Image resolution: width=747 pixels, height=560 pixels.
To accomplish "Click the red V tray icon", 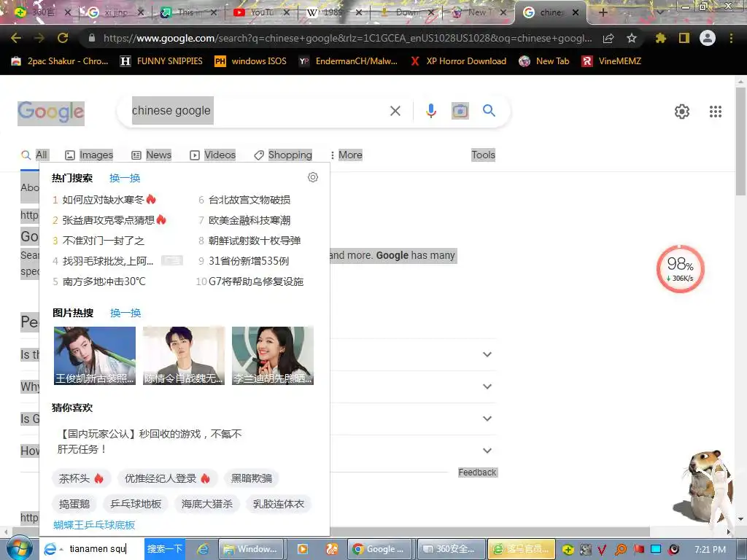I will coord(602,550).
